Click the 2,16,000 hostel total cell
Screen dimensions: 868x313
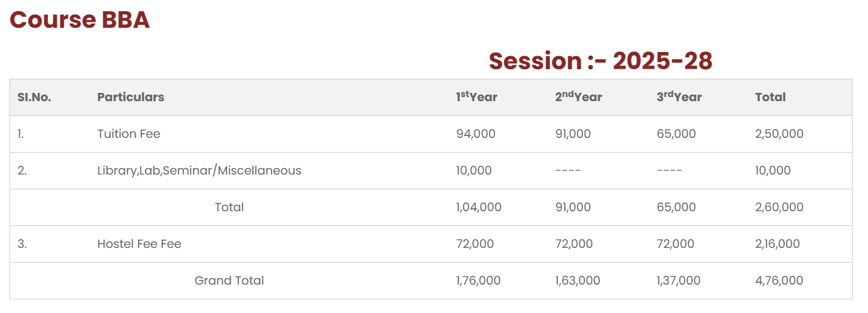coord(777,244)
